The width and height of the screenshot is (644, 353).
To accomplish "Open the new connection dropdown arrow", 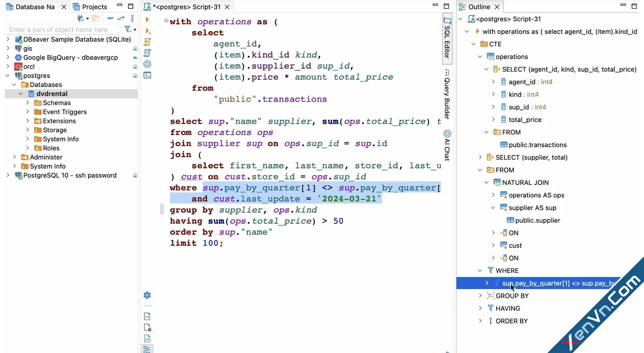I will (x=87, y=19).
